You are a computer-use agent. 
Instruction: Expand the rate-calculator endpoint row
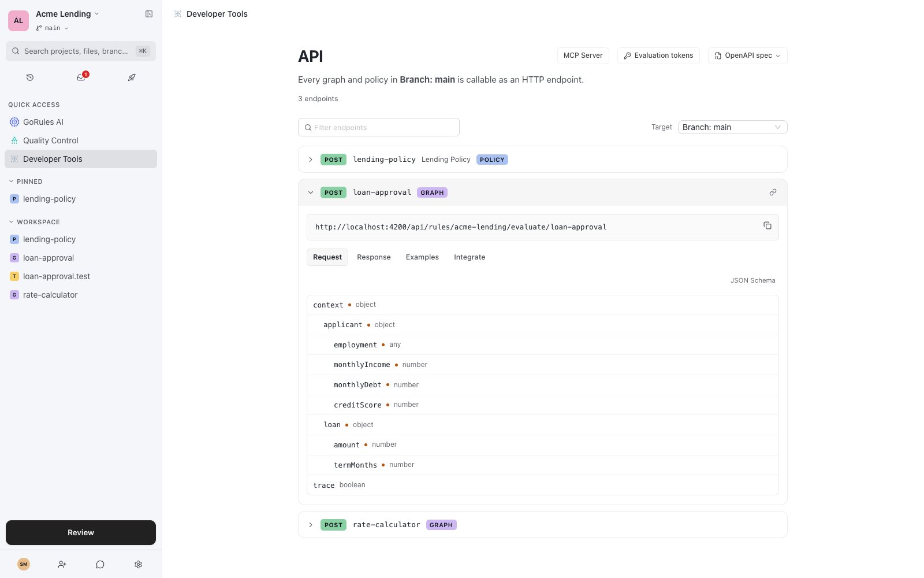(542, 525)
